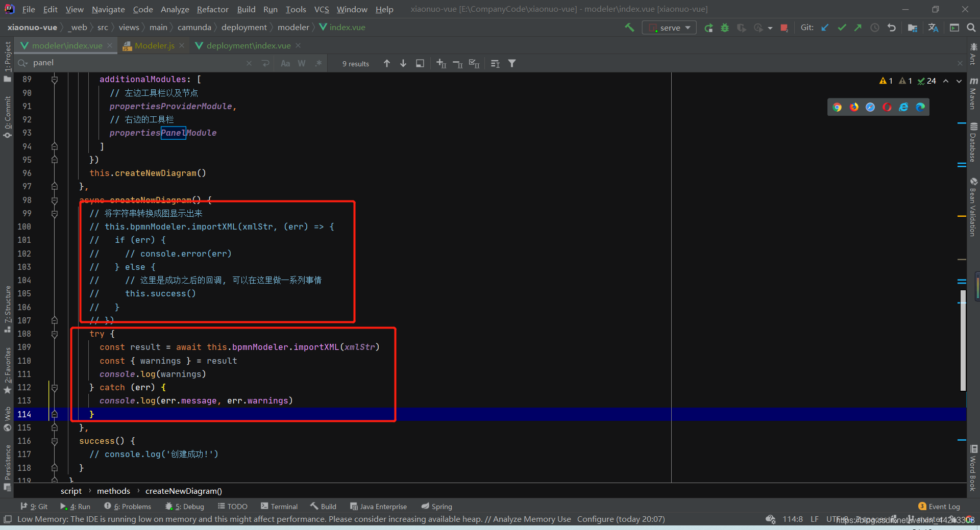Image resolution: width=980 pixels, height=530 pixels.
Task: Toggle the 1: Project tool window
Action: 7,61
